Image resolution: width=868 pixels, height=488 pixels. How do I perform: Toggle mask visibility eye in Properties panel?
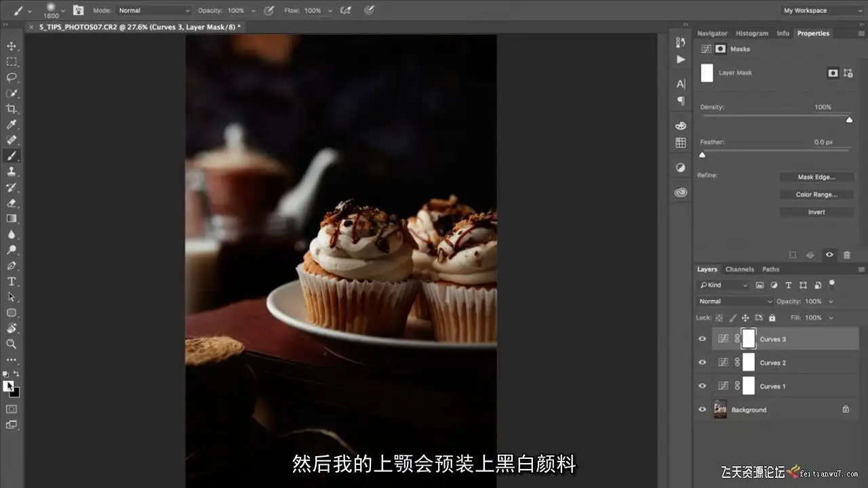829,255
